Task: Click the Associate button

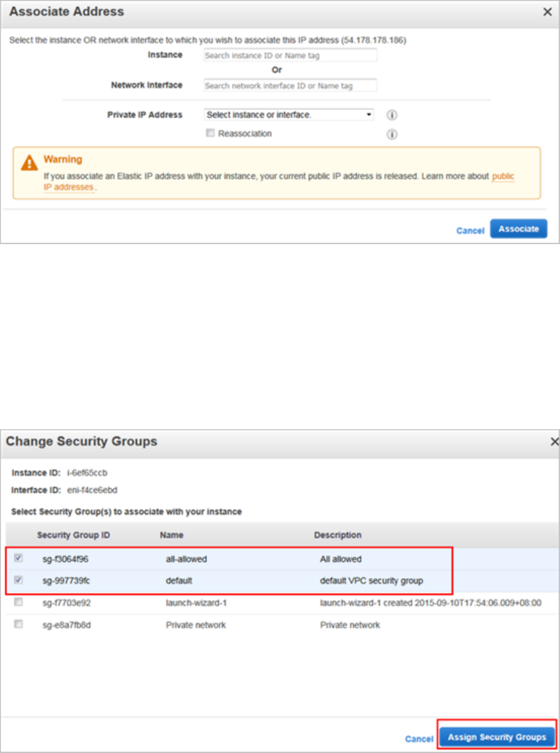Action: [x=519, y=229]
